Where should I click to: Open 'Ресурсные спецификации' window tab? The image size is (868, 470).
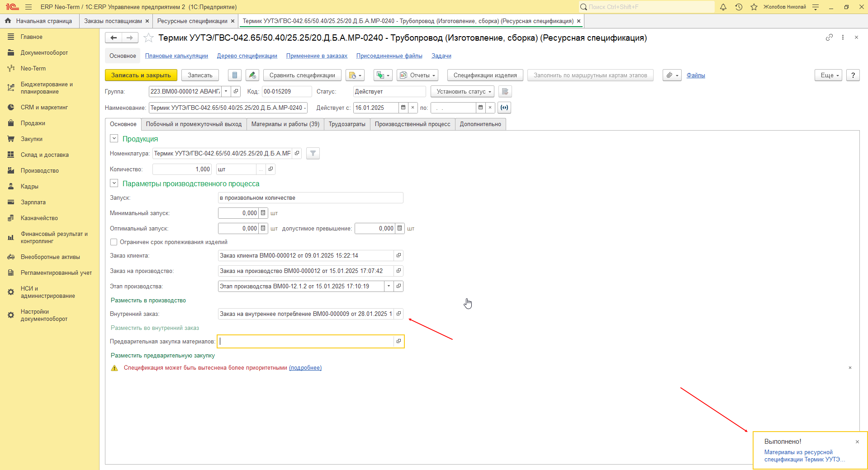coord(192,21)
